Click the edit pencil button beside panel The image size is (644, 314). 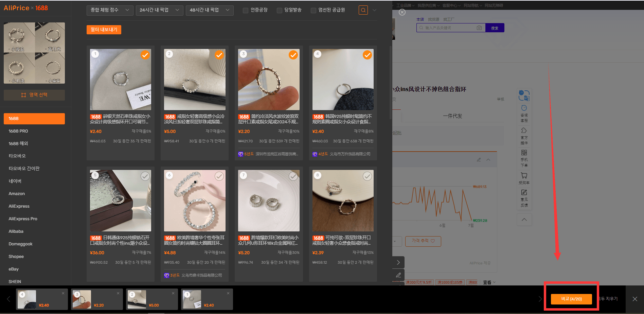tap(398, 275)
